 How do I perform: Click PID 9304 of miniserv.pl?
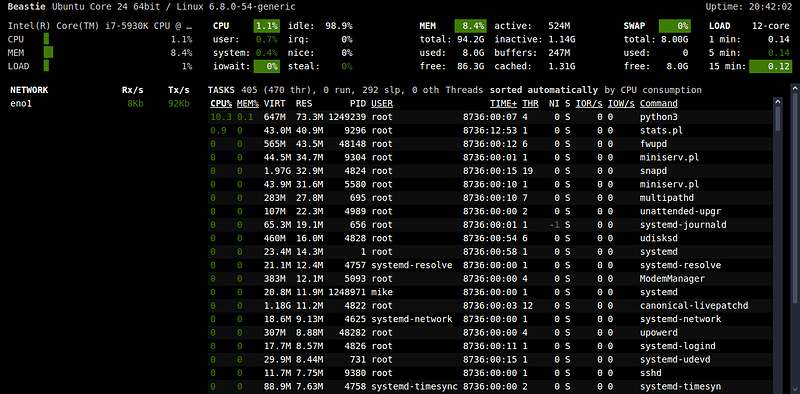[x=355, y=157]
